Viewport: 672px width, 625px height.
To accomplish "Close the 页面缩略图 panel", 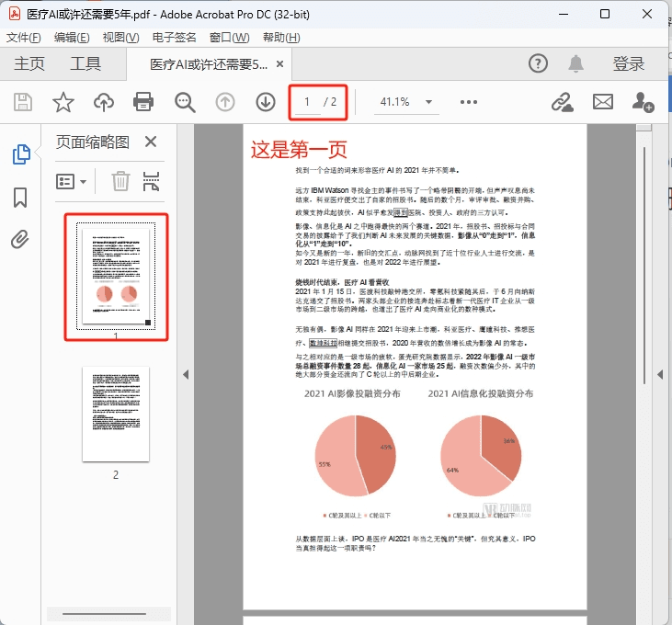I will click(151, 142).
